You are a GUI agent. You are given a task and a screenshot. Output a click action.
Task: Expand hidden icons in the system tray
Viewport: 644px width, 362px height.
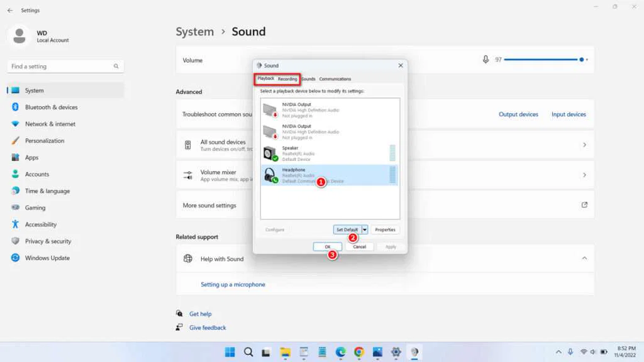point(558,352)
